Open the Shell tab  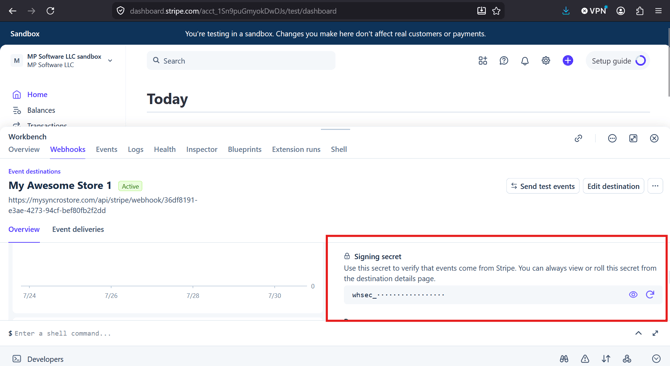339,149
